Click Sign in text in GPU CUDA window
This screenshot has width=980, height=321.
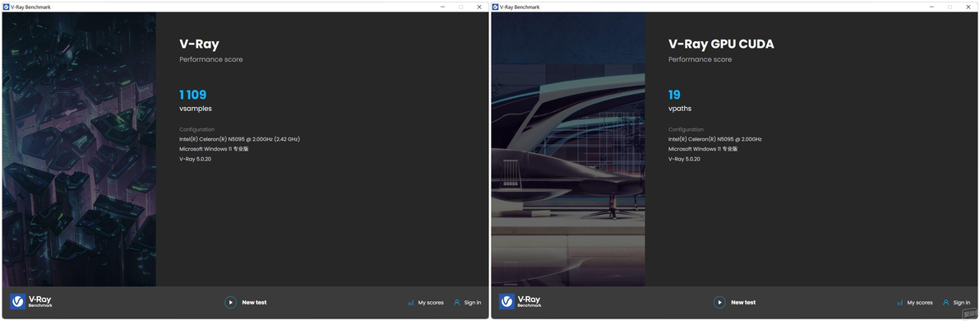click(x=962, y=303)
